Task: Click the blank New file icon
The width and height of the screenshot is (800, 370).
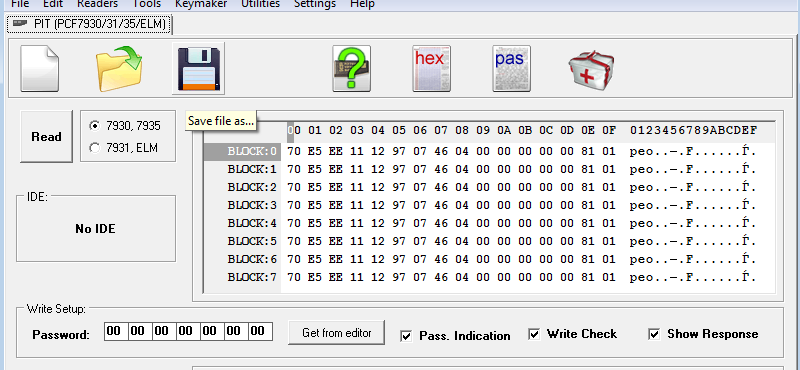Action: coord(40,68)
